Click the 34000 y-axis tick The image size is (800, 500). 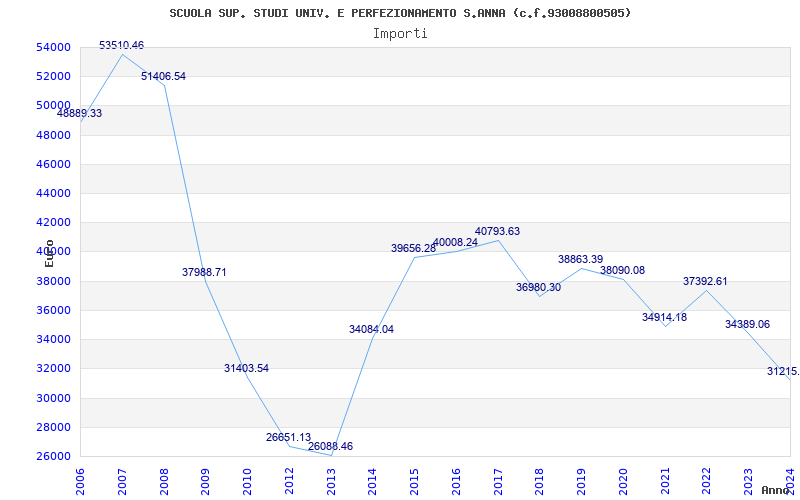pos(53,339)
